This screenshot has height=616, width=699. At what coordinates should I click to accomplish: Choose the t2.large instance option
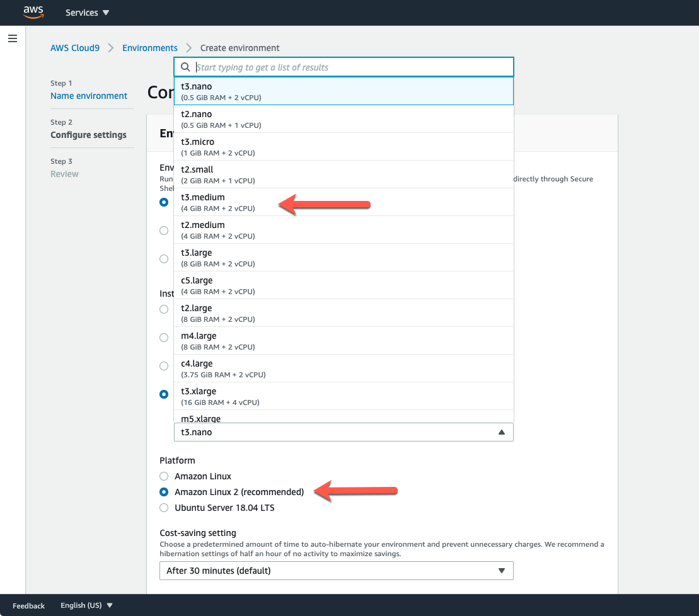(x=344, y=313)
